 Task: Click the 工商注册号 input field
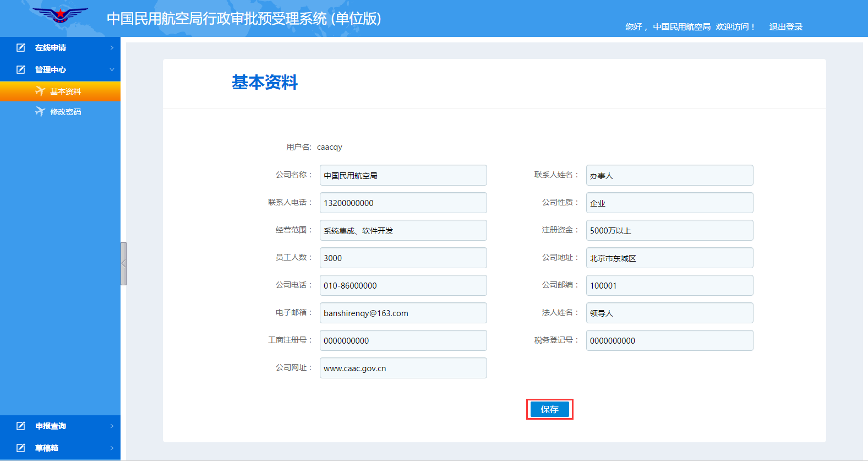(x=403, y=340)
